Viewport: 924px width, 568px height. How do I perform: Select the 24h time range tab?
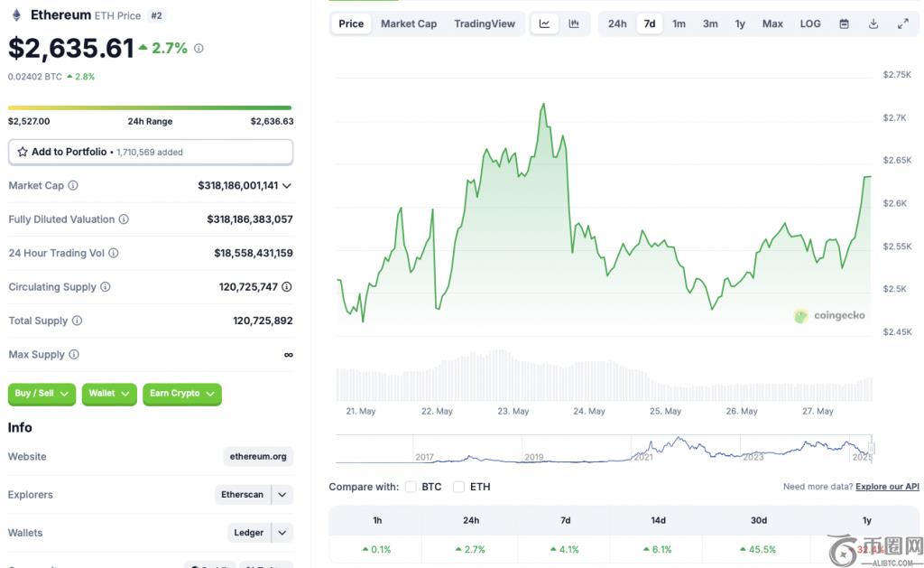pyautogui.click(x=617, y=23)
